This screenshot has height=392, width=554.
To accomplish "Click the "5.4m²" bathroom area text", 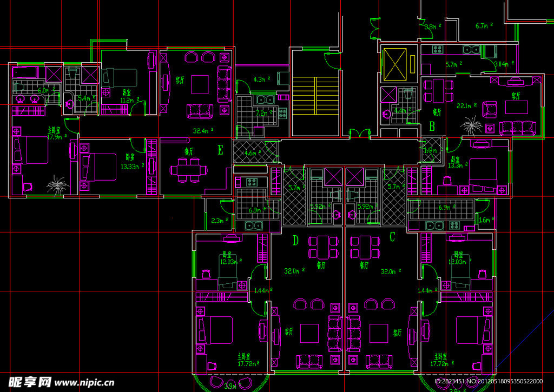I will 87,98.
